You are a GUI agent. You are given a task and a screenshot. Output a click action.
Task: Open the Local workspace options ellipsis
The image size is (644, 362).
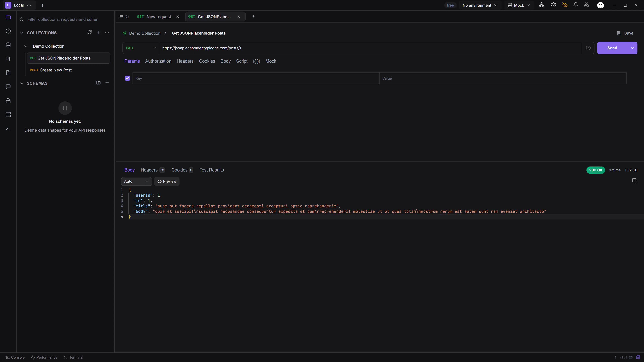[29, 5]
